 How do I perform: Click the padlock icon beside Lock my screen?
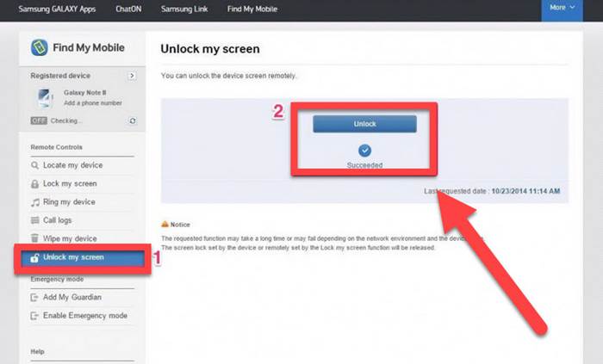tap(34, 184)
